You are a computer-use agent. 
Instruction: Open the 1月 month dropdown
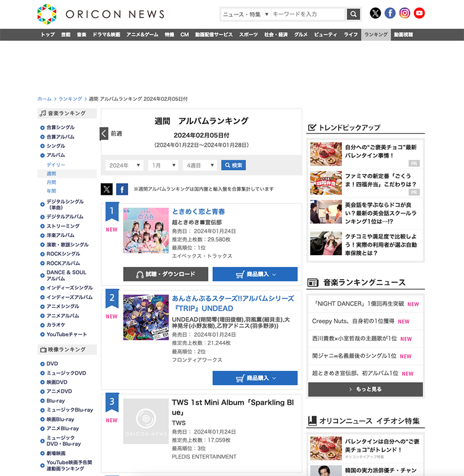(x=163, y=165)
